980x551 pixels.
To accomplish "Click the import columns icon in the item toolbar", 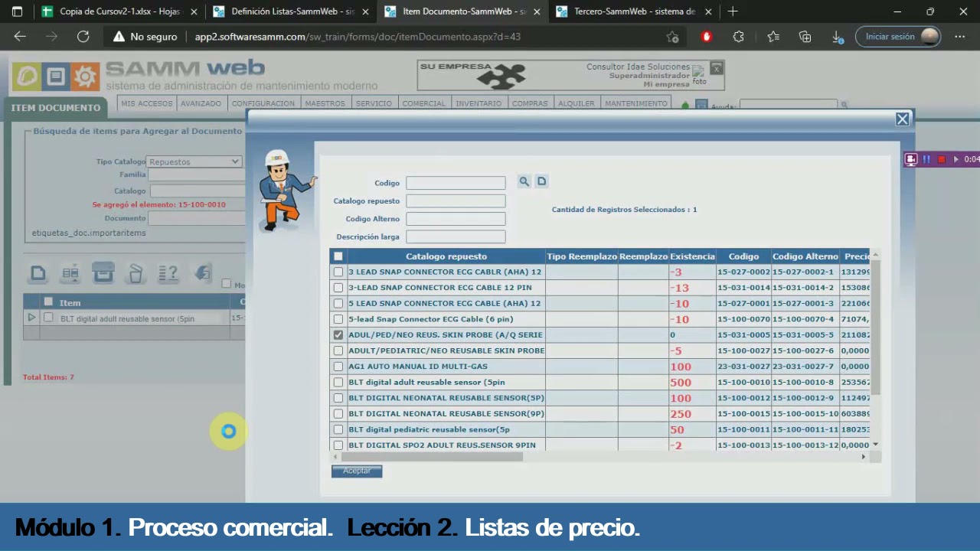I will coord(70,273).
